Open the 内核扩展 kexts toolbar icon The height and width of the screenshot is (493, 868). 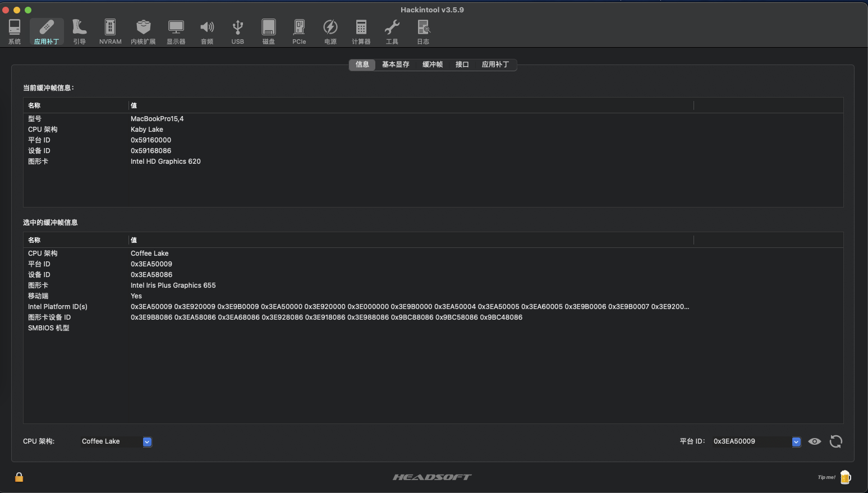pyautogui.click(x=143, y=32)
